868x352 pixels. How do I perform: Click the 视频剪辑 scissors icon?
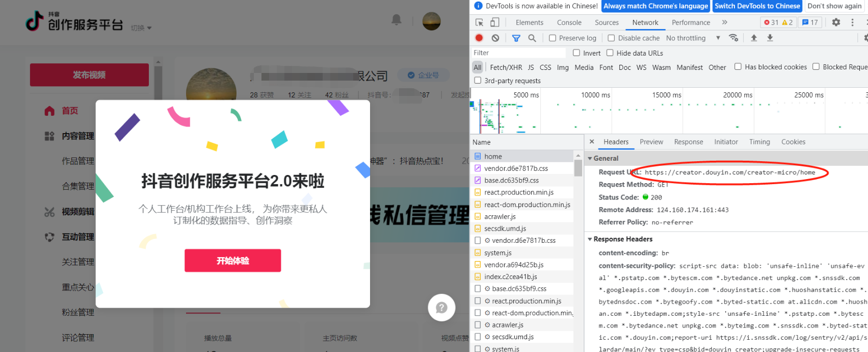(x=49, y=212)
